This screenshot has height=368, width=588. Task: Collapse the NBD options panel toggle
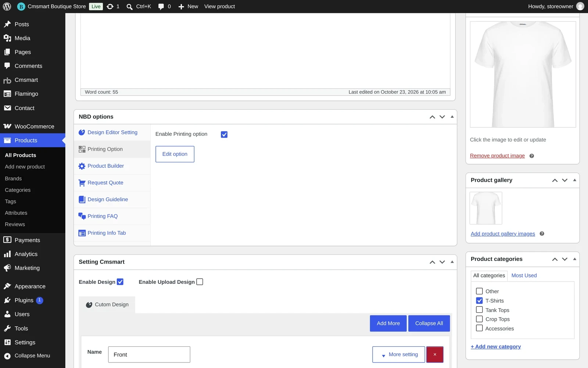pos(452,117)
